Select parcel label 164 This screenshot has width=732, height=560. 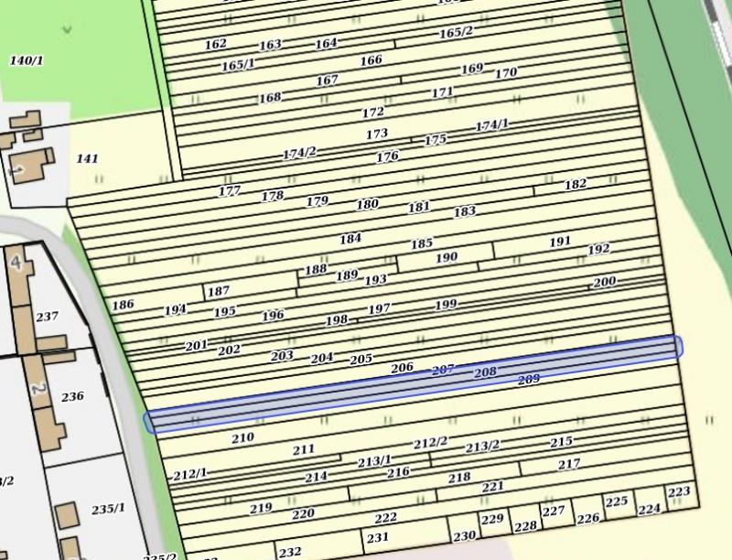pyautogui.click(x=326, y=43)
